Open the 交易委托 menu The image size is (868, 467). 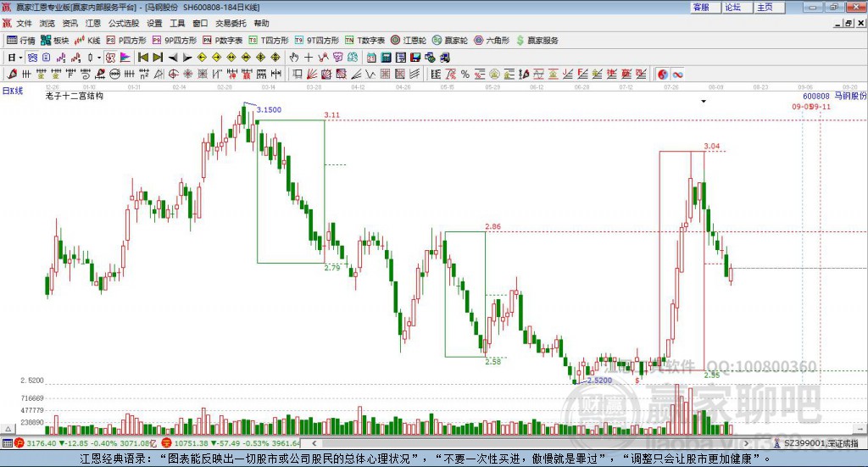pyautogui.click(x=231, y=23)
